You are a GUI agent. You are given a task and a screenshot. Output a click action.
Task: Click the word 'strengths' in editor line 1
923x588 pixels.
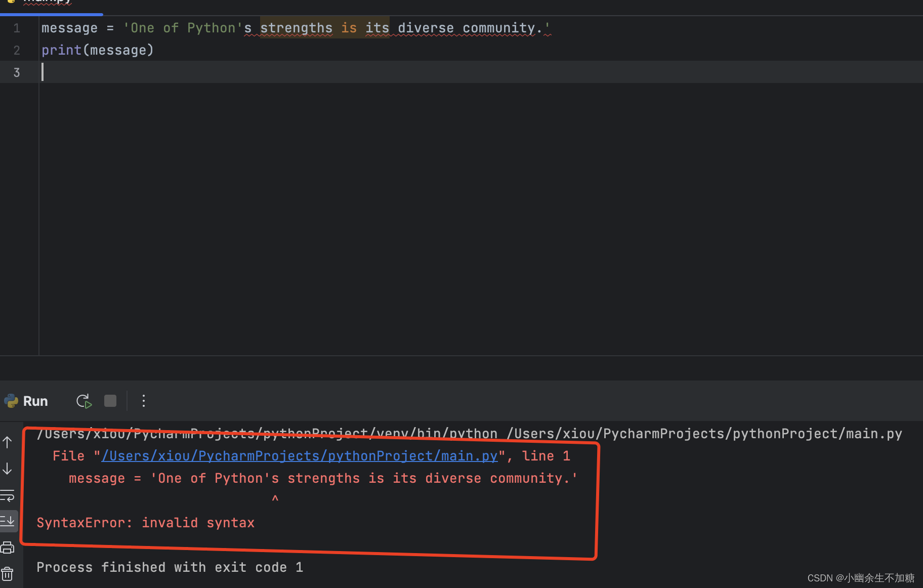pos(297,28)
